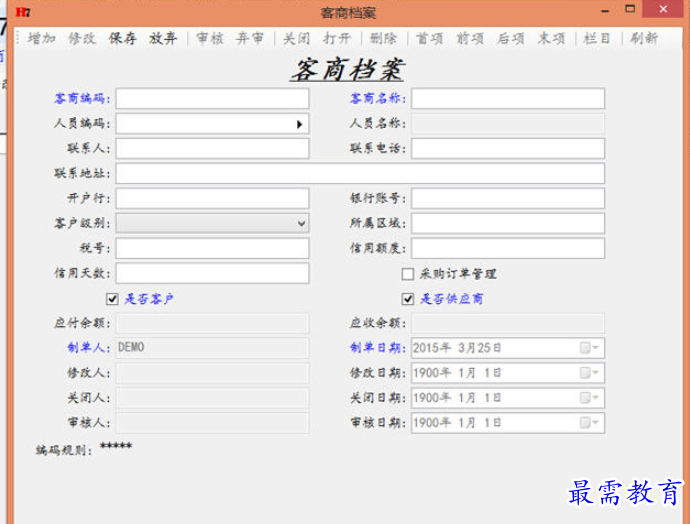Open the 客户级别 dropdown

click(301, 224)
